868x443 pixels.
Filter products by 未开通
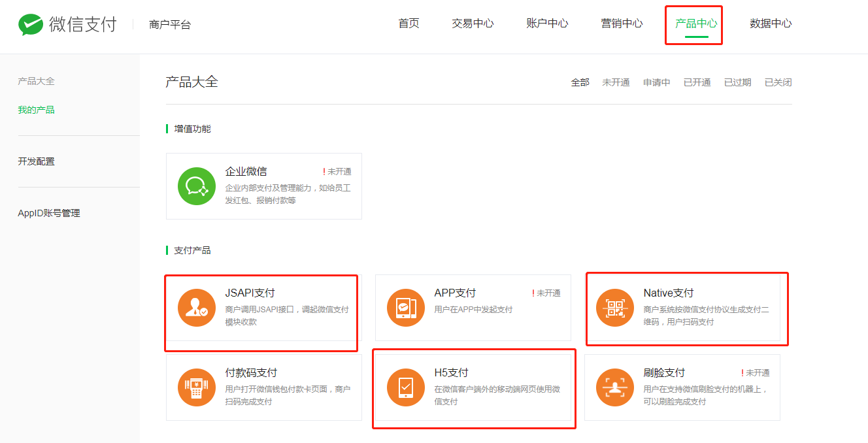tap(616, 82)
